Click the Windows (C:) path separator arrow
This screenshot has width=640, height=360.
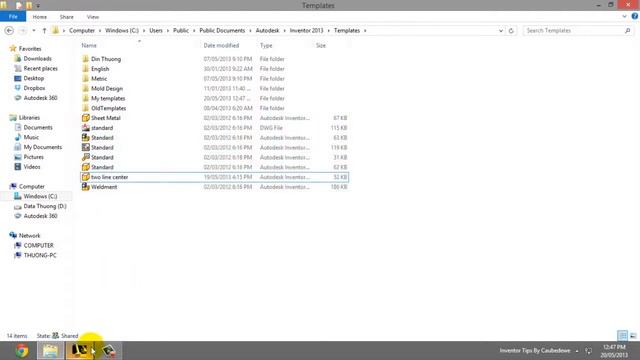(x=144, y=31)
